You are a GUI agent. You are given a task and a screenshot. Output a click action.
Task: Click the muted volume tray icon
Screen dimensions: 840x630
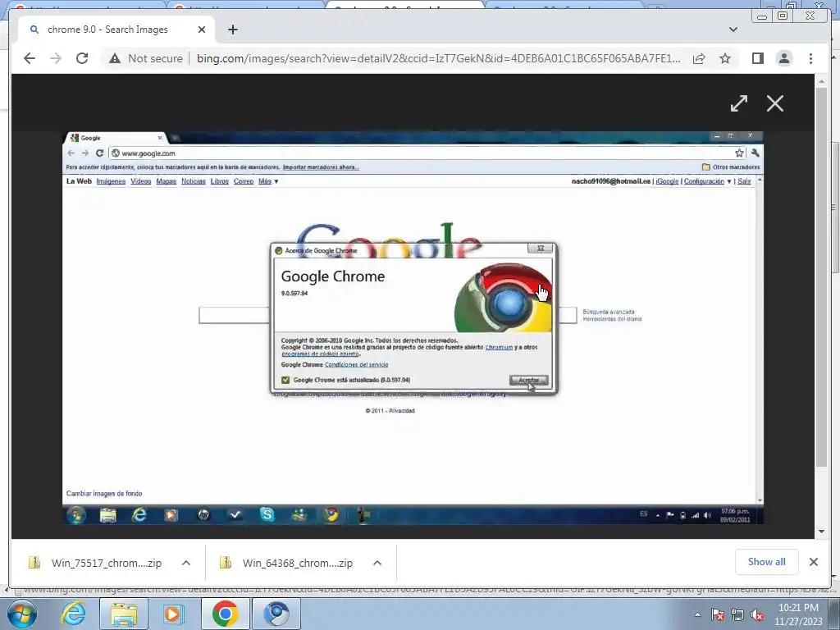pos(757,615)
